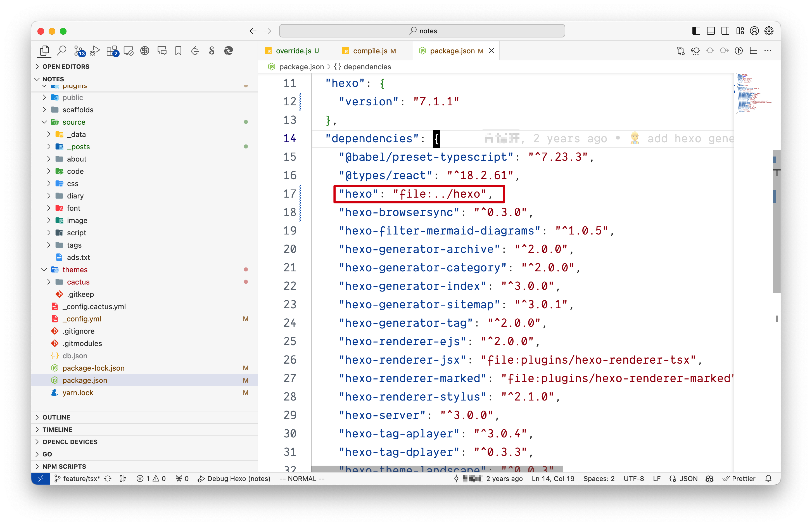Toggle the bottom panel layout button
This screenshot has height=526, width=812.
click(x=711, y=31)
